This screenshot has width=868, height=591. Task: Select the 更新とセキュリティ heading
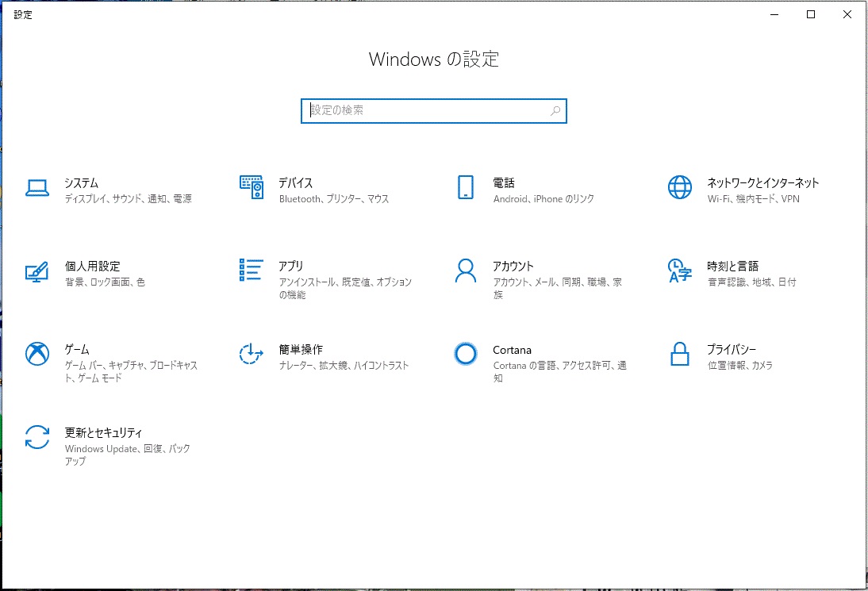pos(103,432)
